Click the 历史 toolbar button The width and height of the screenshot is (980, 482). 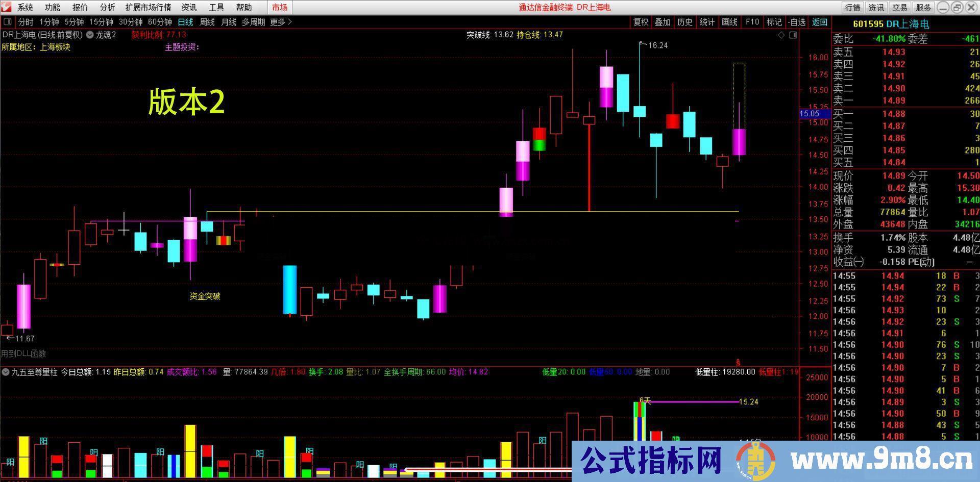click(x=684, y=22)
